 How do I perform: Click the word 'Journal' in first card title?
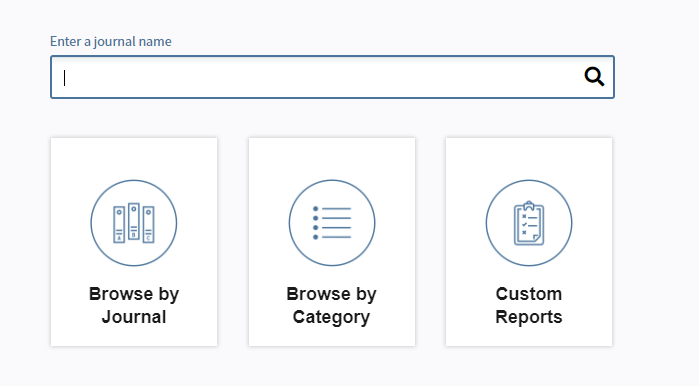[x=134, y=317]
